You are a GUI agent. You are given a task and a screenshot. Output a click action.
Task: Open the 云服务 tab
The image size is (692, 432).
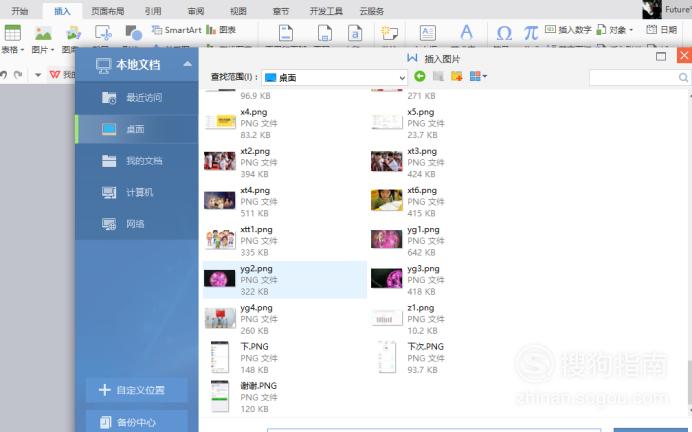pos(371,11)
